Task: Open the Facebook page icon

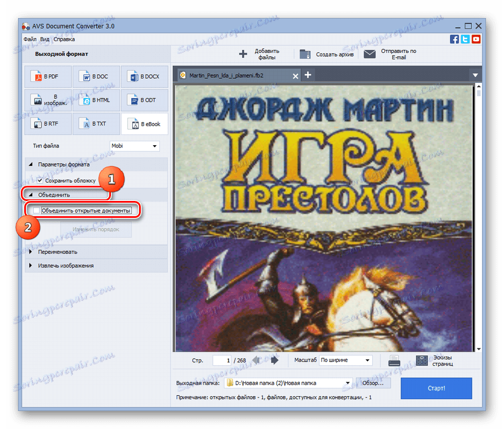Action: 454,39
